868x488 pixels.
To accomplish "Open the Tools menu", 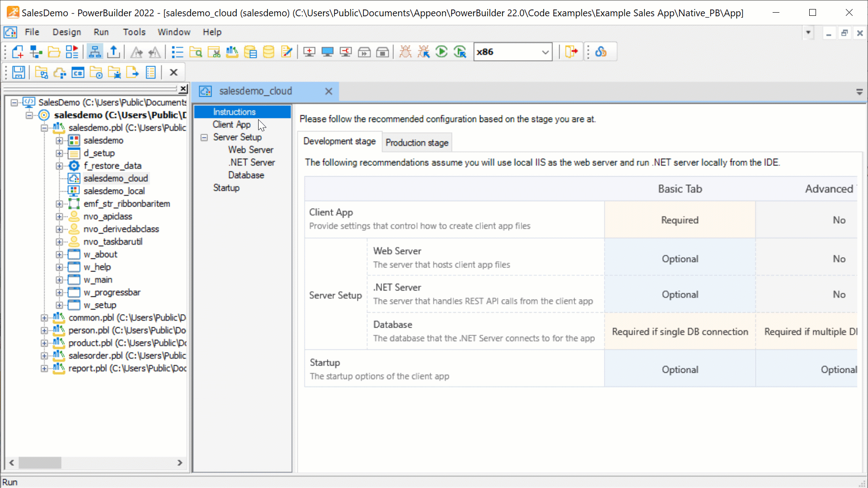I will (134, 32).
